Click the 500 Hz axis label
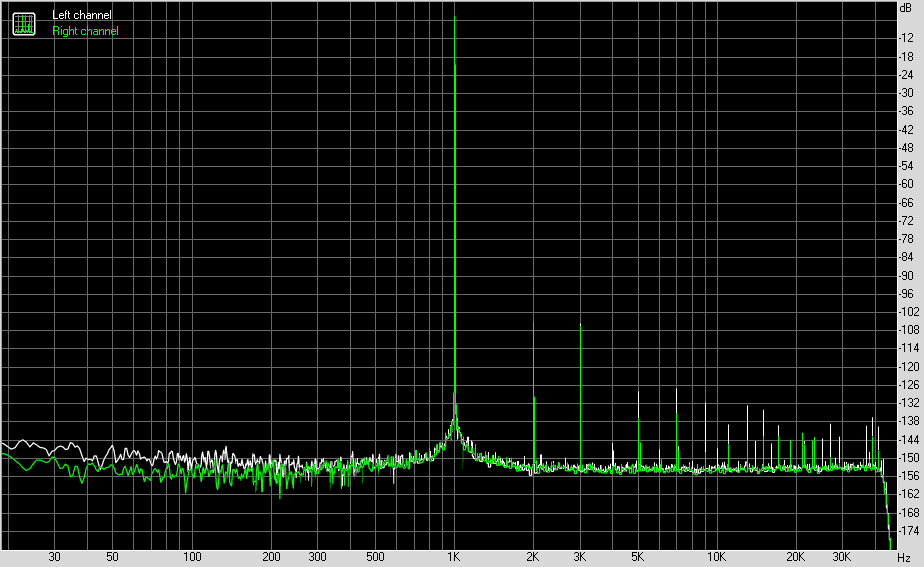Viewport: 924px width, 567px height. tap(375, 557)
